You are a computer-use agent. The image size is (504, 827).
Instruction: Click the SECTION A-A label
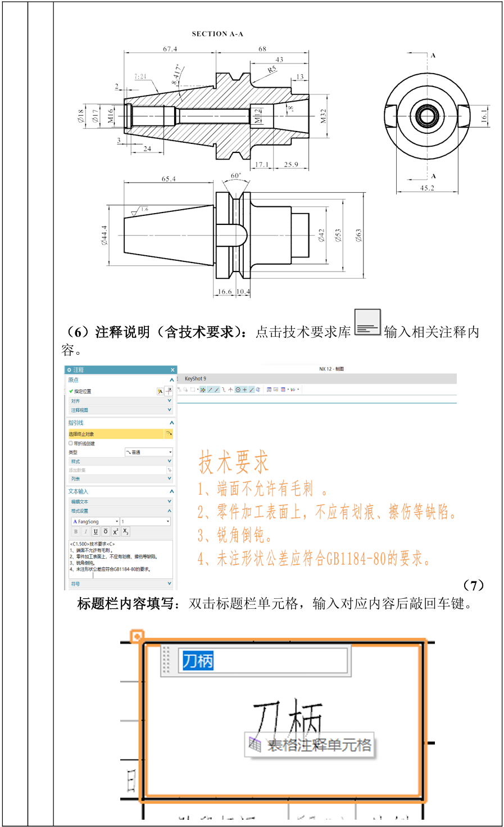click(x=217, y=34)
